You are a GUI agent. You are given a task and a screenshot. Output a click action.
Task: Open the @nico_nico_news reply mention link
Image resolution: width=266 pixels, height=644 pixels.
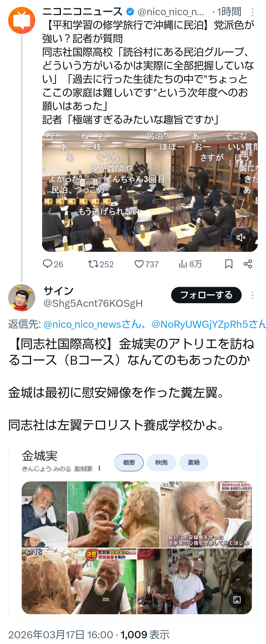[x=92, y=324]
